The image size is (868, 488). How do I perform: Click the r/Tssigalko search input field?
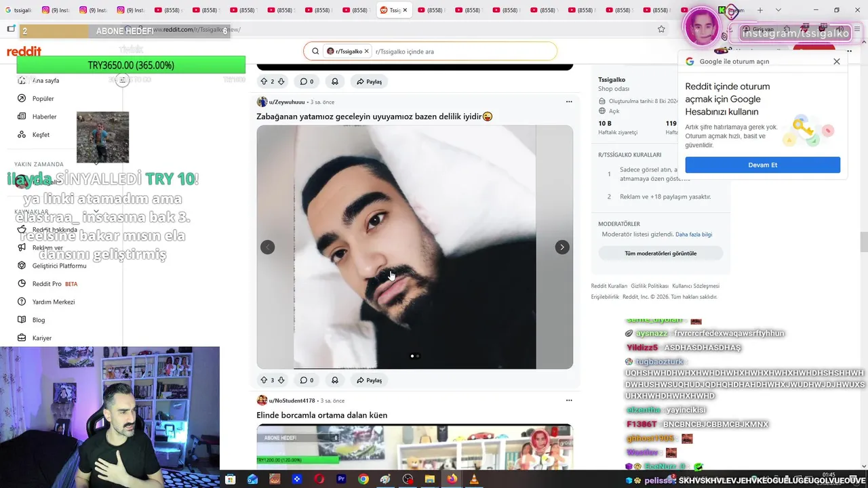coord(463,51)
